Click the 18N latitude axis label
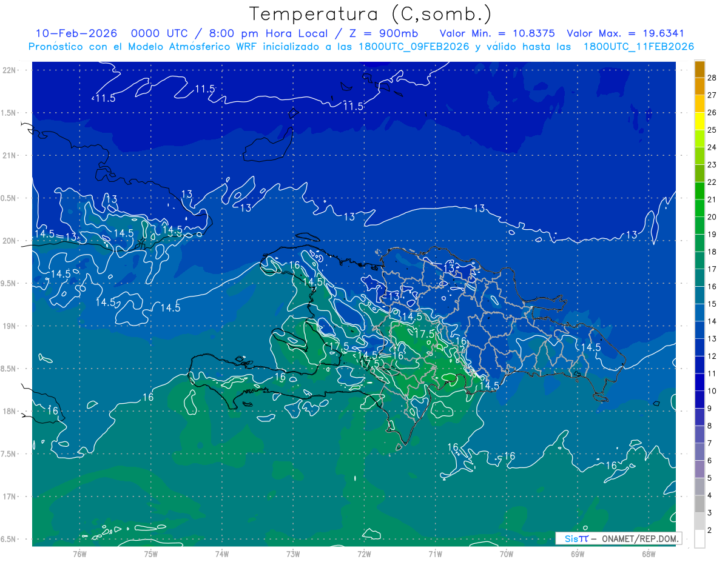This screenshot has width=728, height=562. [x=10, y=411]
